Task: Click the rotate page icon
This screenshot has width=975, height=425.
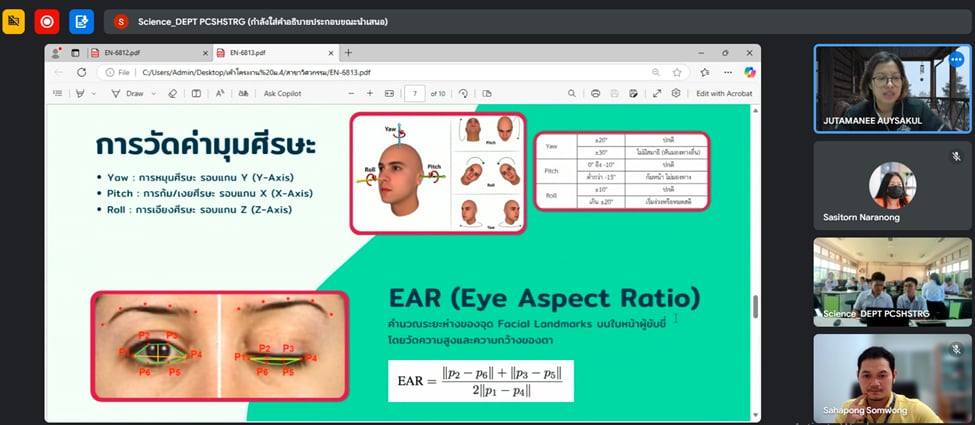Action: (463, 93)
